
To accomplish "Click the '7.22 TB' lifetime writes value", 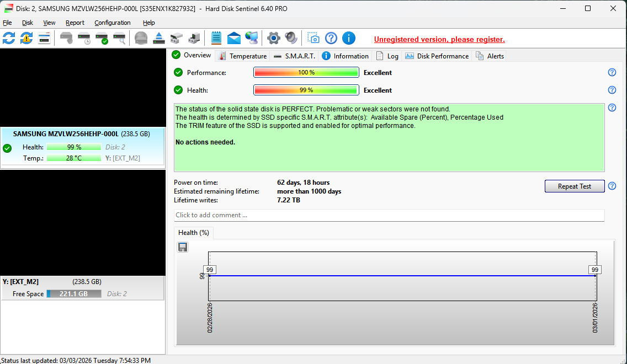I will tap(288, 200).
